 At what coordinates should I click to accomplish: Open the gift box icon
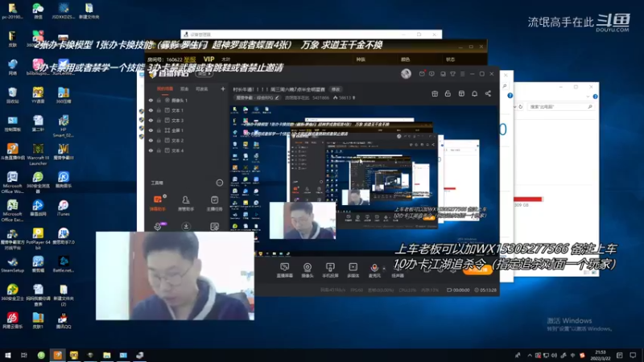(x=435, y=93)
